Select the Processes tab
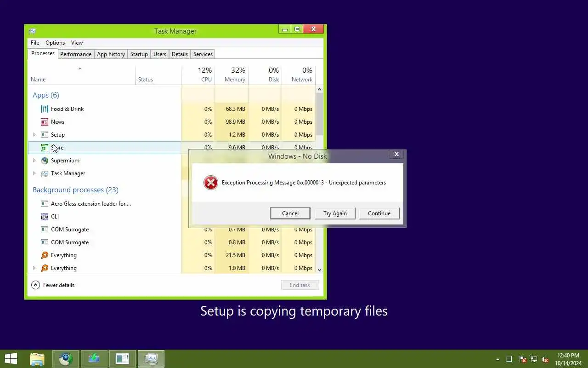 coord(43,54)
